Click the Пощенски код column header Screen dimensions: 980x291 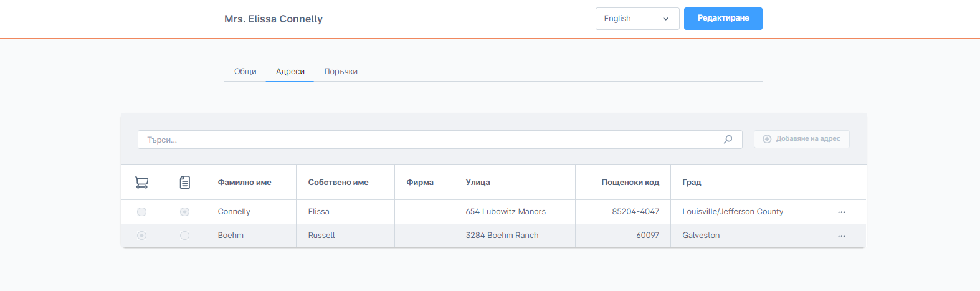pyautogui.click(x=630, y=183)
